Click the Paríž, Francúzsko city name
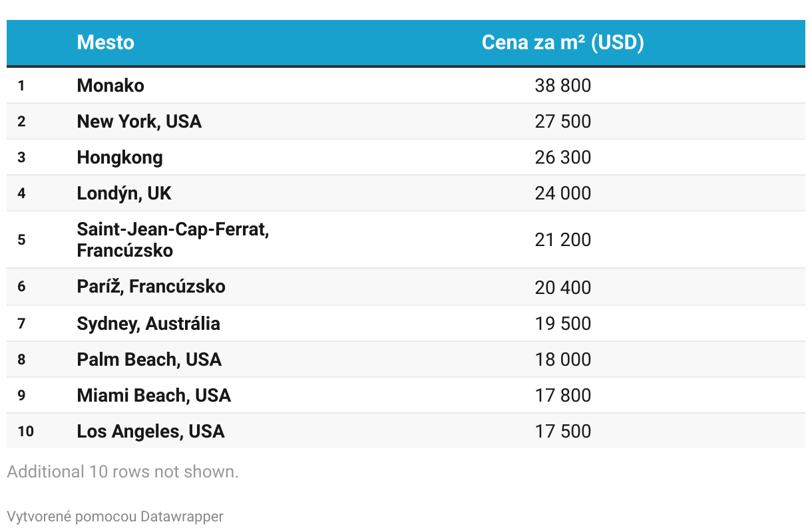 151,287
